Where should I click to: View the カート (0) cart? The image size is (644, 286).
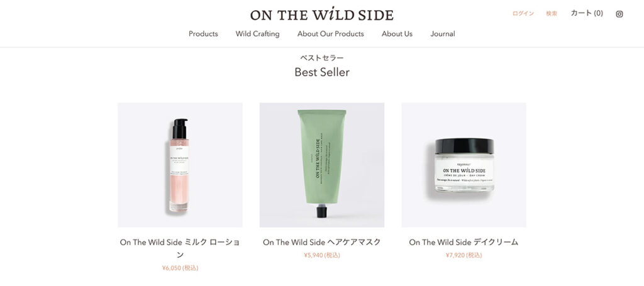[587, 13]
